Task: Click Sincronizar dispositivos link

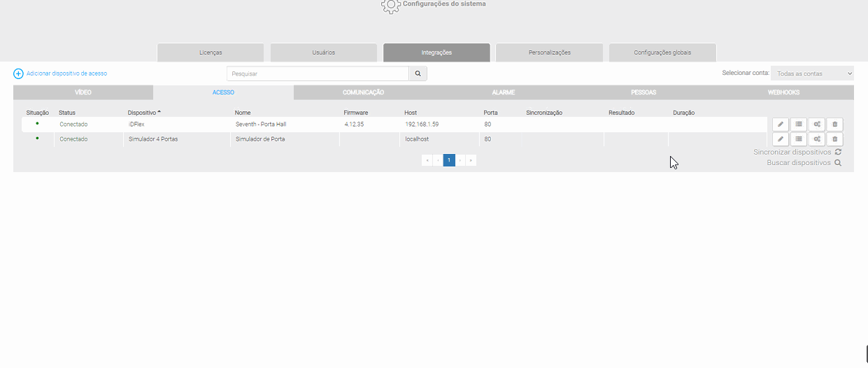Action: point(792,152)
